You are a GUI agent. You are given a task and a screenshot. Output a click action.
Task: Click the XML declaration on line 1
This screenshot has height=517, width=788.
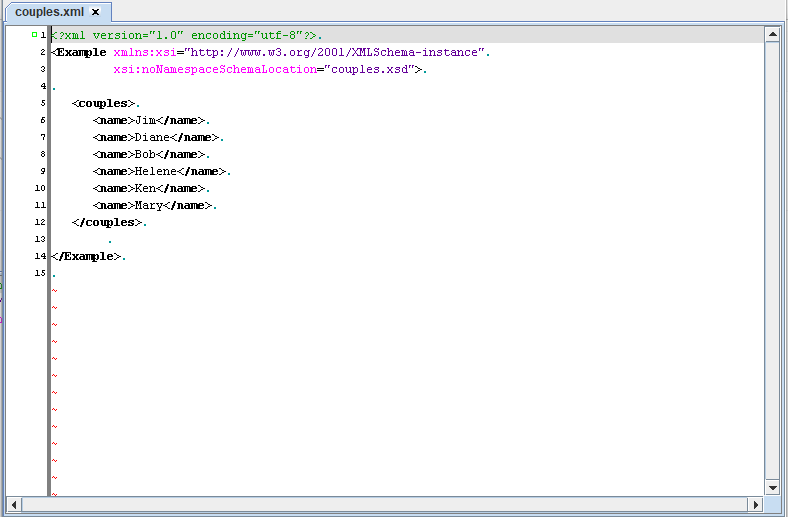[x=184, y=35]
